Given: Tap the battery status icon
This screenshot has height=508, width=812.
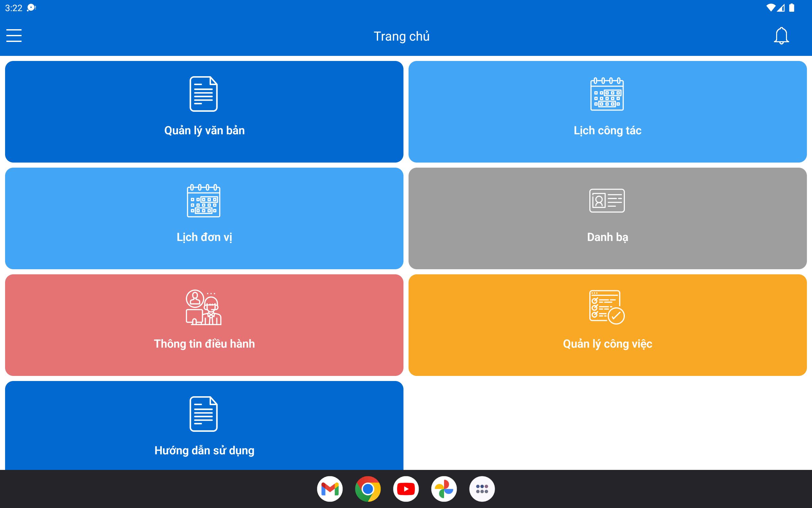Looking at the screenshot, I should (791, 8).
